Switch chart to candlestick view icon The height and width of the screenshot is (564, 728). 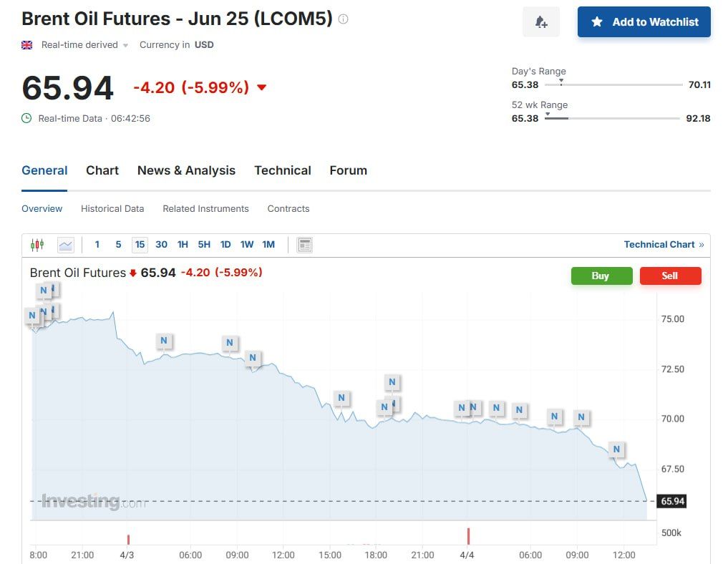click(37, 245)
